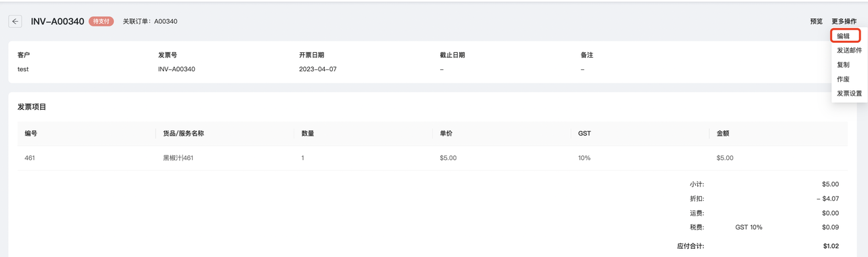The height and width of the screenshot is (257, 868).
Task: Click the 待支付 status badge
Action: 101,22
